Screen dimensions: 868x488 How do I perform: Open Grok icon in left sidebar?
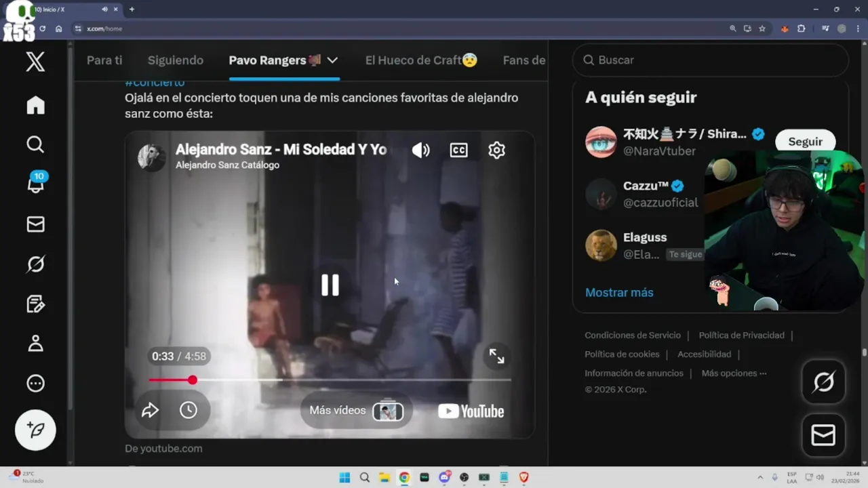coord(35,264)
